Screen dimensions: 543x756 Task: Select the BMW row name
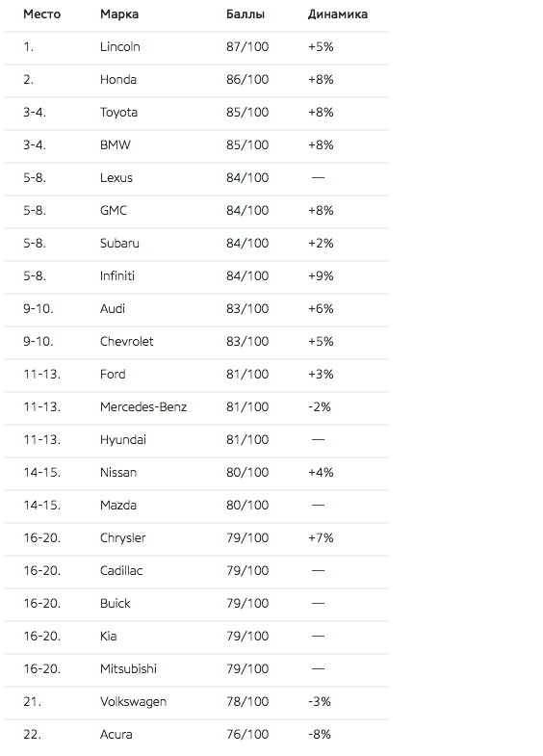pyautogui.click(x=116, y=145)
